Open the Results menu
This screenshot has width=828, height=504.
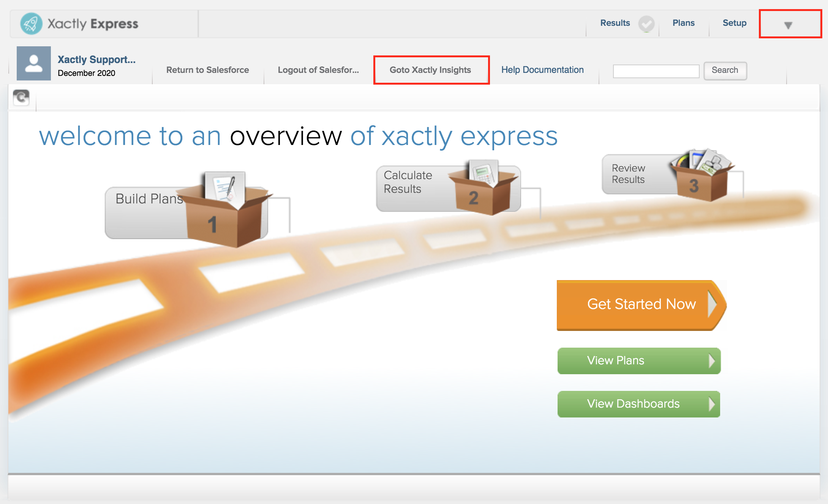615,23
